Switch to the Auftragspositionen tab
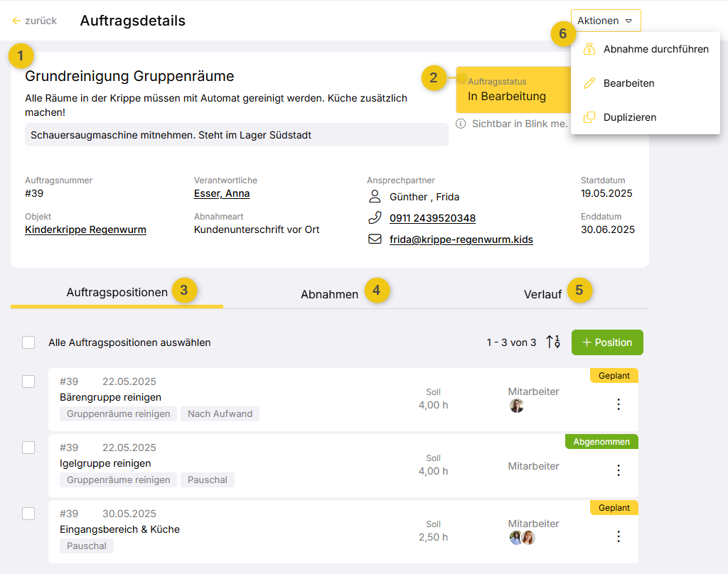728x574 pixels. (117, 293)
